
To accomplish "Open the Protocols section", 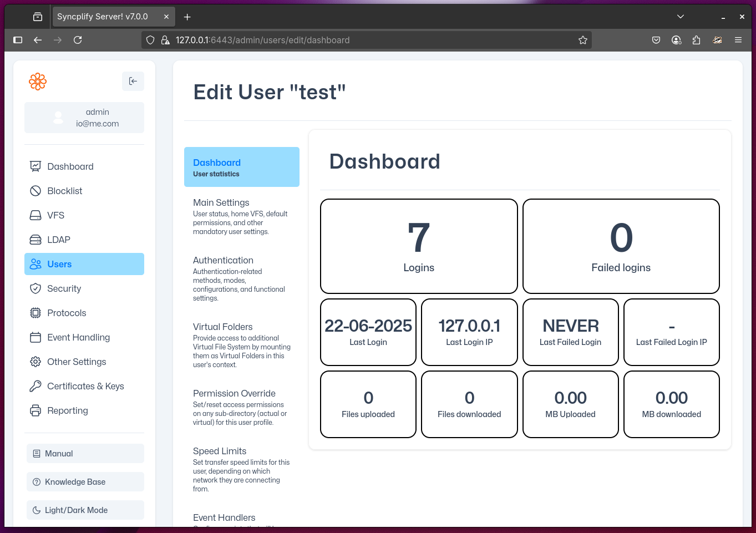I will tap(67, 313).
